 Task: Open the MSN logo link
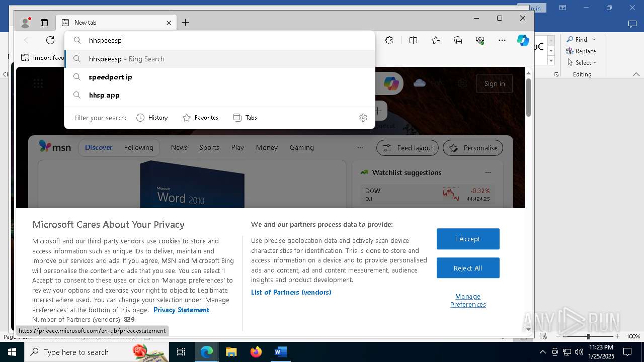point(55,147)
